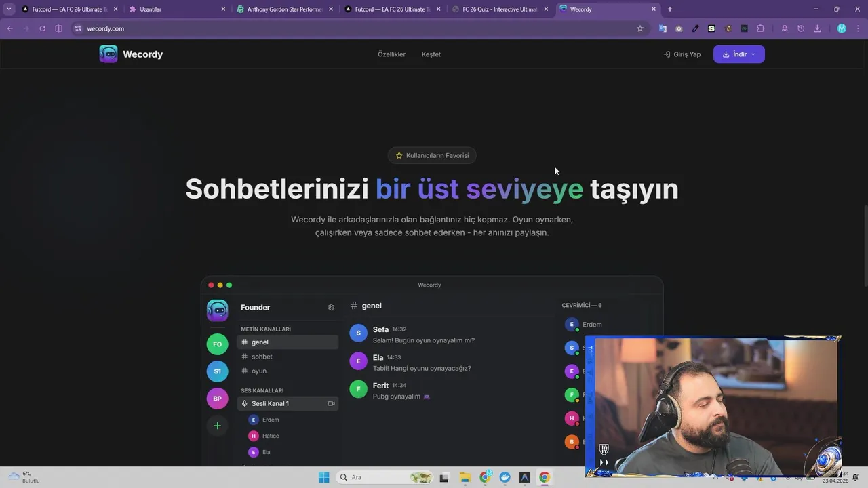This screenshot has height=488, width=868.
Task: Open the Google Translate extension icon
Action: pyautogui.click(x=663, y=28)
